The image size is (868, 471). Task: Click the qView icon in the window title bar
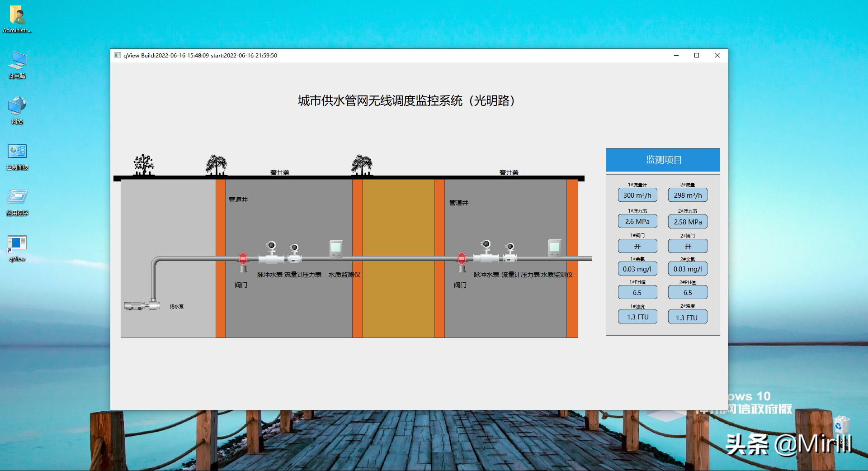point(117,55)
